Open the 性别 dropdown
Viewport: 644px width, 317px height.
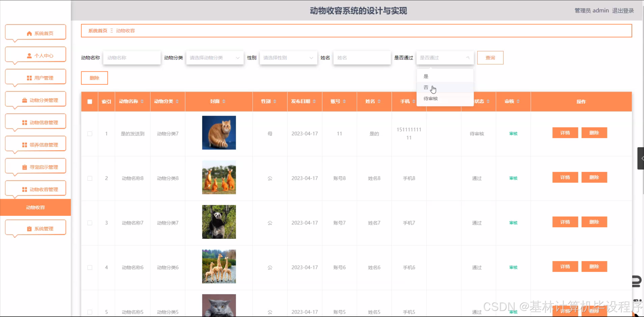[288, 58]
